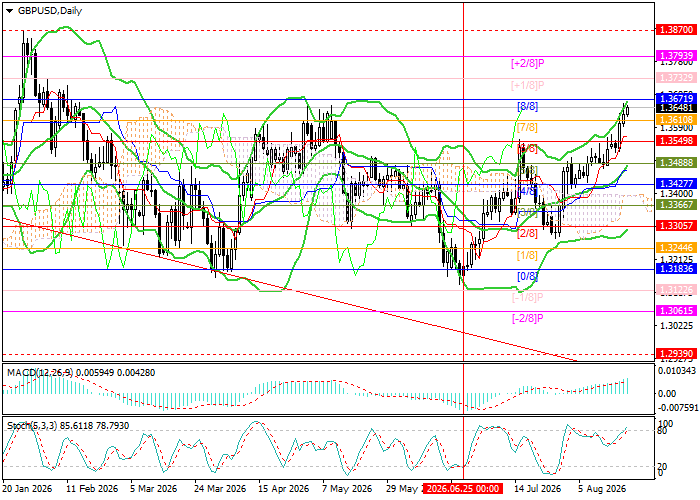Select the 1.37939 magenta price label
This screenshot has width=700, height=500.
(x=676, y=56)
